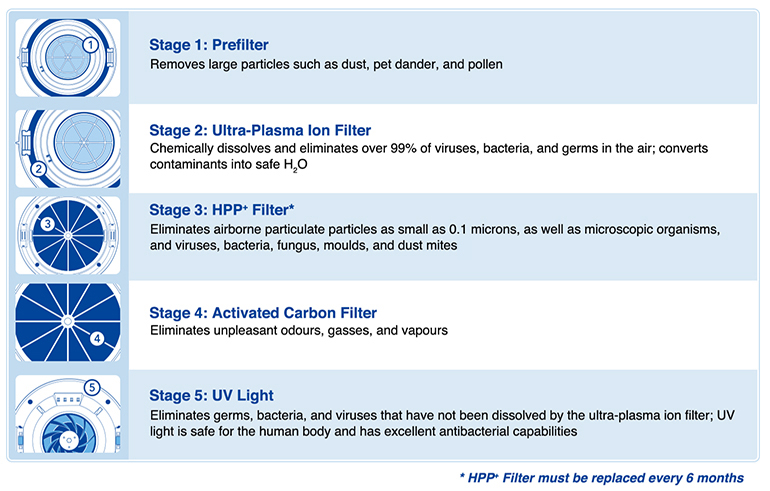Select the "Stage 5: UV Light" heading
The width and height of the screenshot is (770, 491).
[211, 395]
